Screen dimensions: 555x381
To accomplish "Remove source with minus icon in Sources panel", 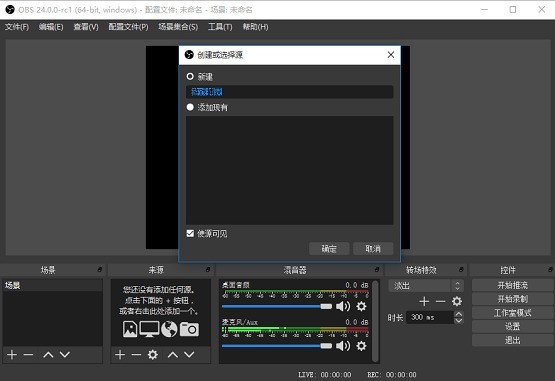I will click(x=136, y=354).
